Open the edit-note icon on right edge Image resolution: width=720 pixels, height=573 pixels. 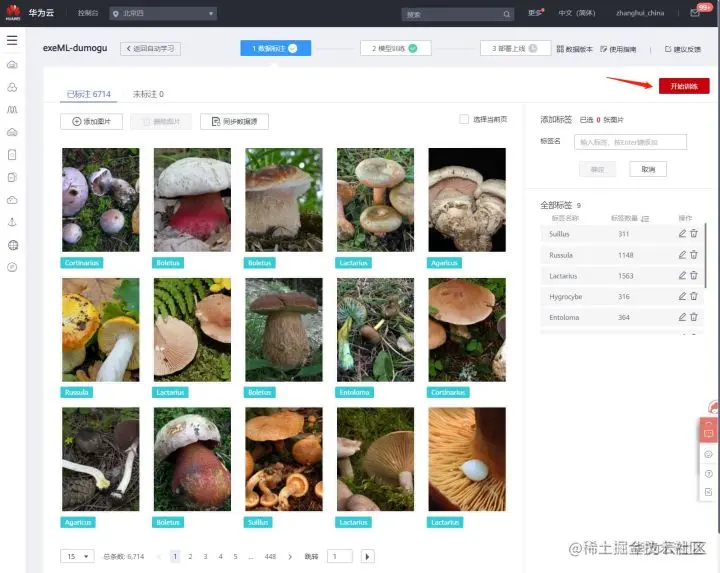click(x=709, y=492)
